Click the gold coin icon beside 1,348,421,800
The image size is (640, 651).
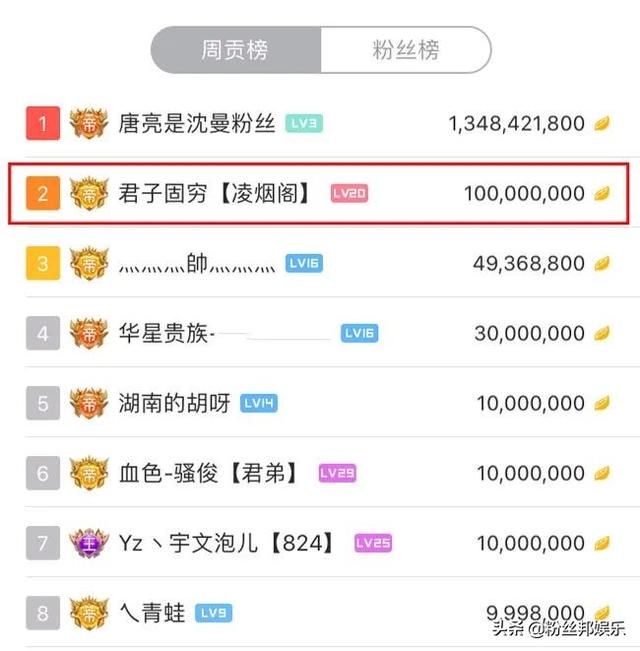click(602, 124)
